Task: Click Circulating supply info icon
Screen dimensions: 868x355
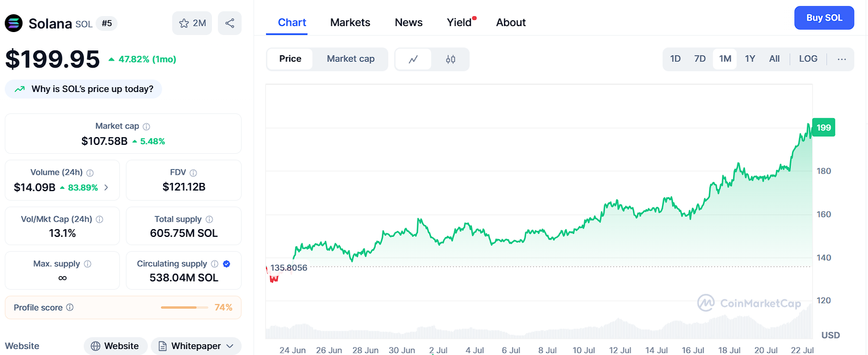Action: 215,264
